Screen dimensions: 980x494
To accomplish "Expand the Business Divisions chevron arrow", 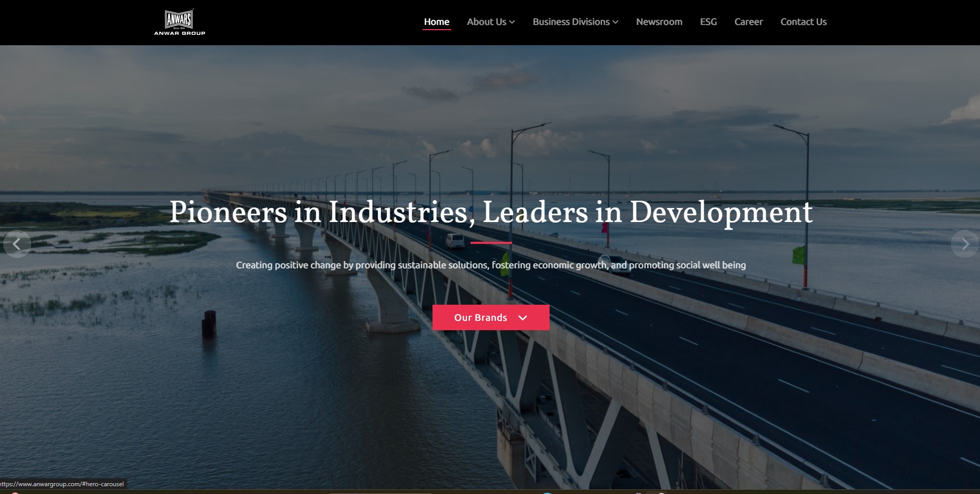I will [x=615, y=22].
